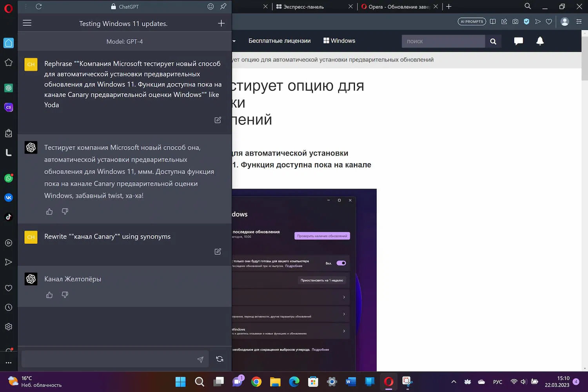This screenshot has height=392, width=588.
Task: Open the Opera profile account icon
Action: pyautogui.click(x=565, y=22)
